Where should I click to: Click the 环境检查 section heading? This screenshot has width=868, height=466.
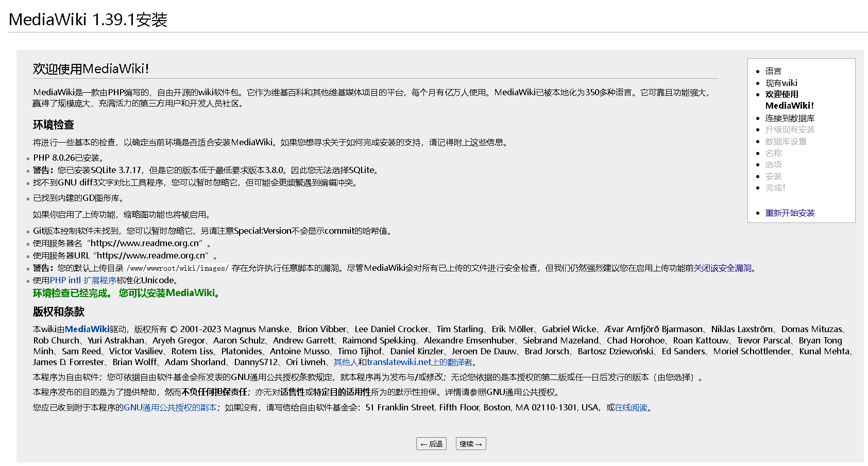(x=54, y=125)
